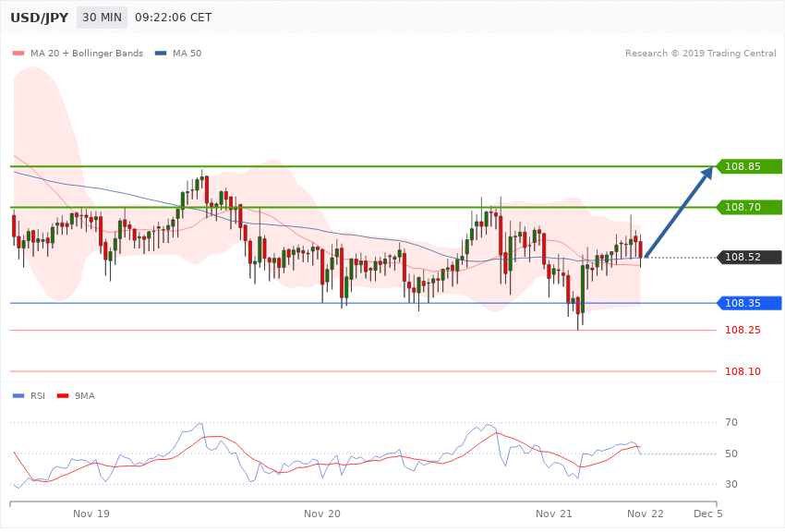
Task: Click the 108.85 resistance price tag
Action: point(748,166)
